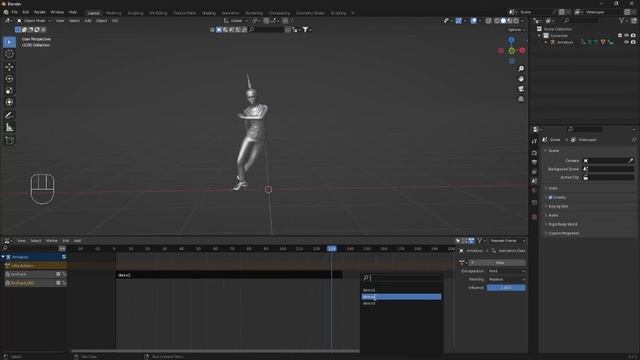Toggle the Gravity checkbox
640x360 pixels.
click(x=550, y=198)
